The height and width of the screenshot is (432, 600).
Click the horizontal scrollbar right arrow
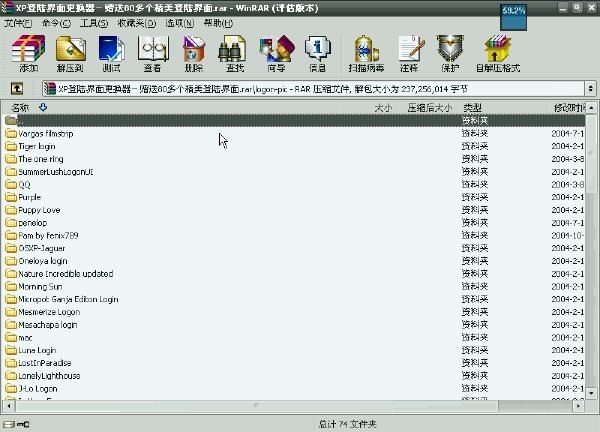(x=579, y=406)
